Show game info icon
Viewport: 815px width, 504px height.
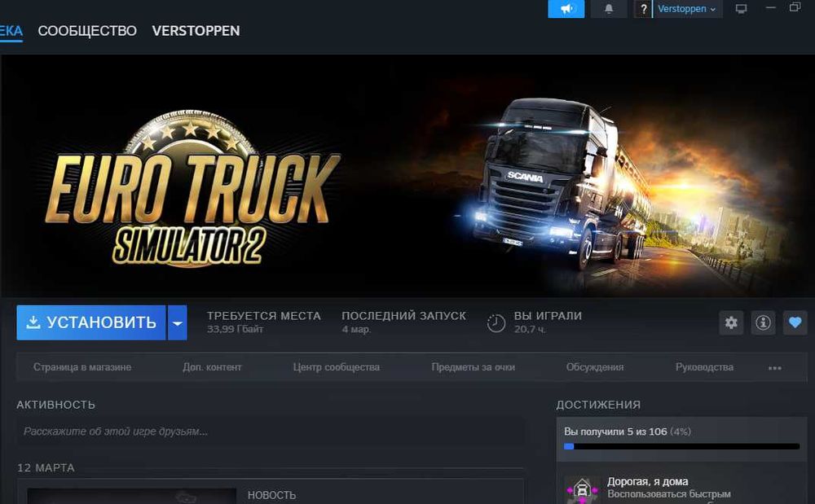point(763,322)
